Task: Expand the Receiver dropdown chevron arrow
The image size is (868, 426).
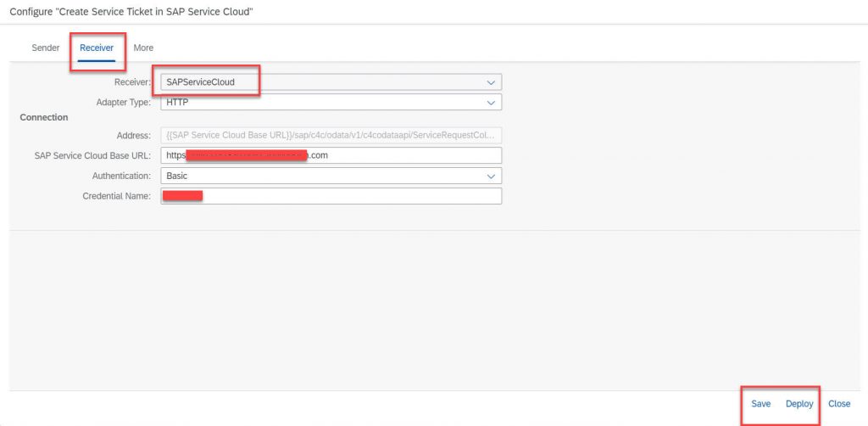Action: point(491,82)
